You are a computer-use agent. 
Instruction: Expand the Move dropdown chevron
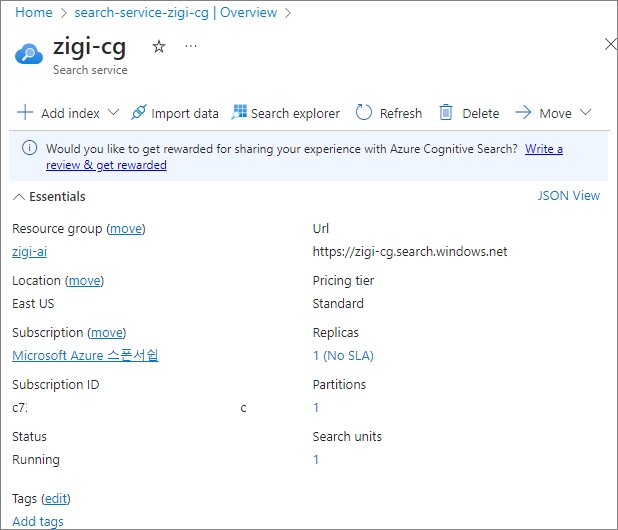click(x=586, y=112)
